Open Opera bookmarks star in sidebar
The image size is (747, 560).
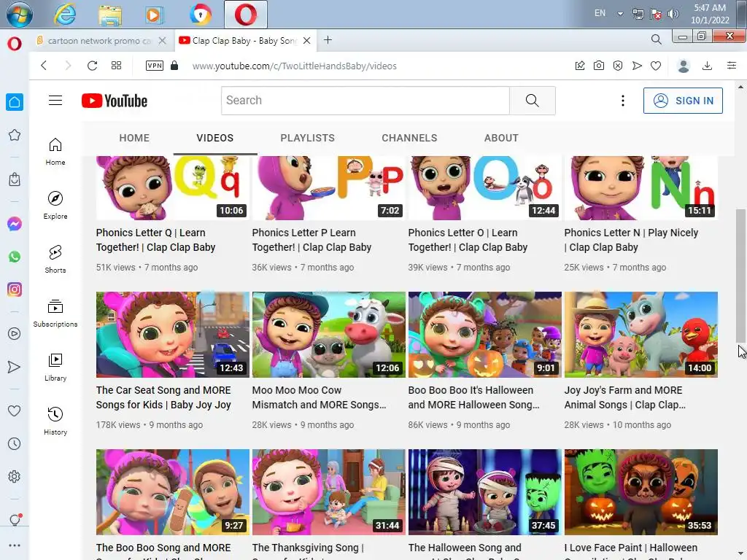[x=15, y=135]
